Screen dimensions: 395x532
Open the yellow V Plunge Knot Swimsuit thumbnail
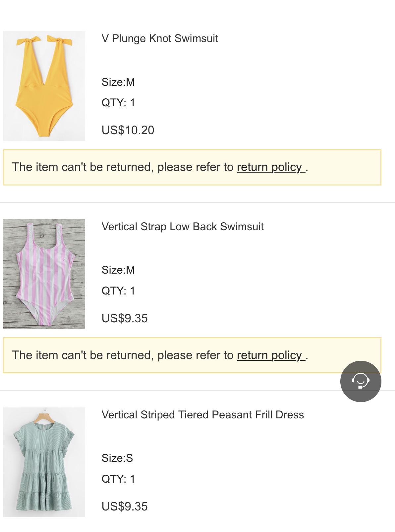[44, 86]
